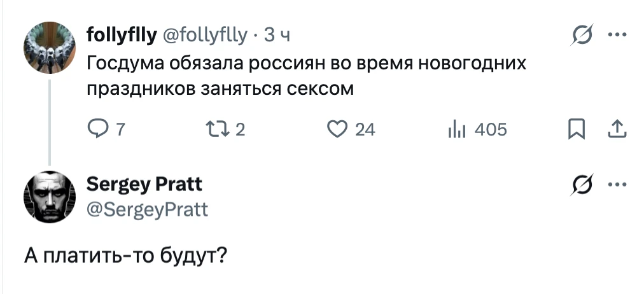Like the follyflly tweet

pos(335,130)
